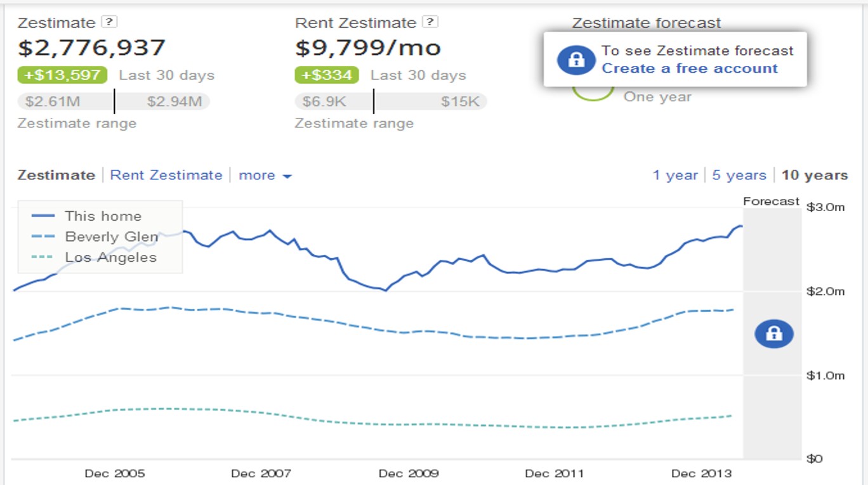Viewport: 868px width, 485px height.
Task: Click the Rent Zestimate help question mark icon
Action: [430, 22]
